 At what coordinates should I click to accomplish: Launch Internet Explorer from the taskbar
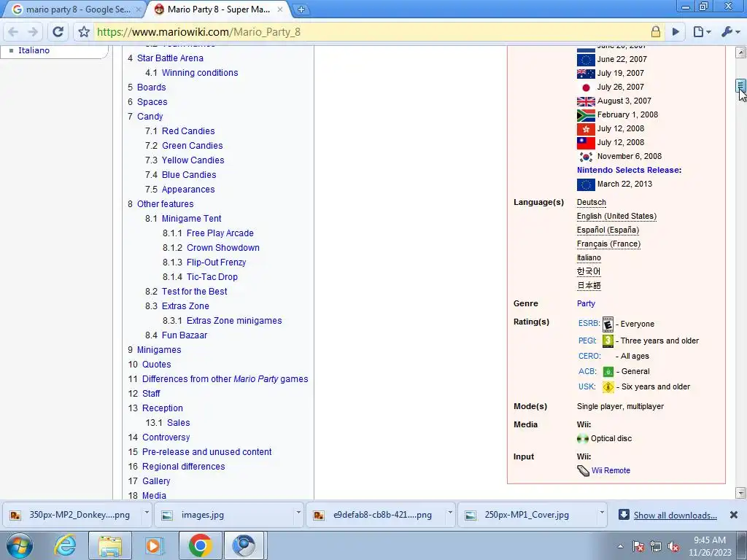pos(64,545)
